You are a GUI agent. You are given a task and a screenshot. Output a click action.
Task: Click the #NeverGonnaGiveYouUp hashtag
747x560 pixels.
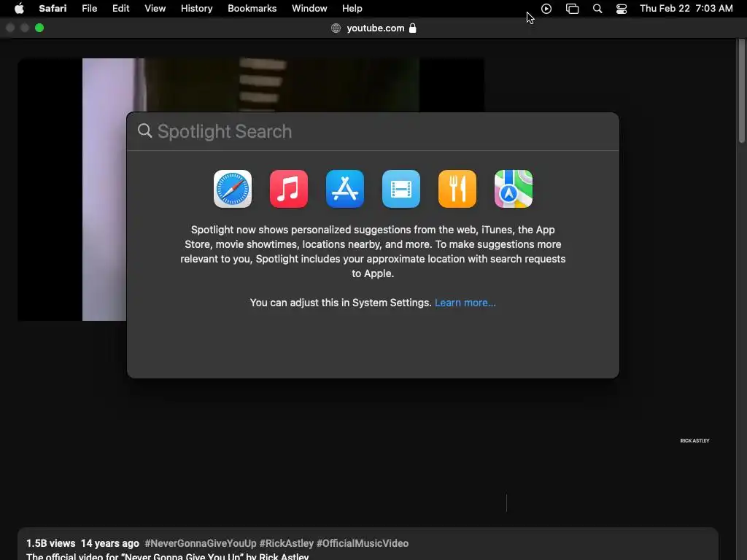201,543
